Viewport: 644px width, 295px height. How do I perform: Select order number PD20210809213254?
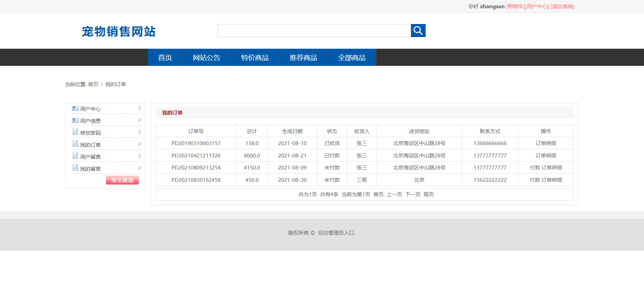coord(196,167)
